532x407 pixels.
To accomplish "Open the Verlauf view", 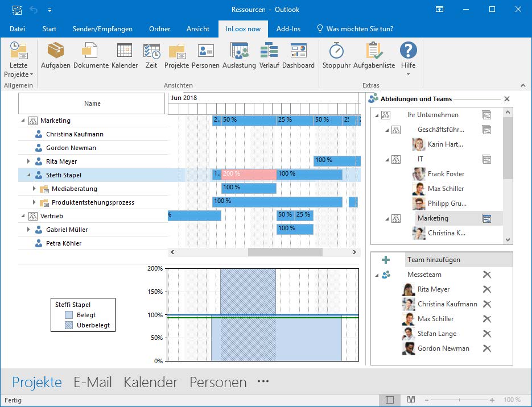I will [x=269, y=56].
